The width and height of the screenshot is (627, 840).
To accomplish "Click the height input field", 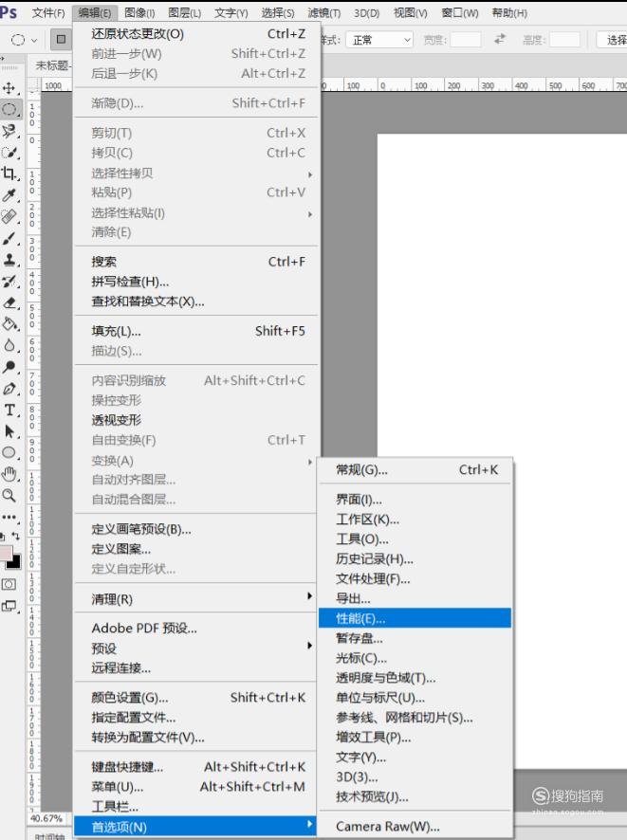I will (564, 40).
